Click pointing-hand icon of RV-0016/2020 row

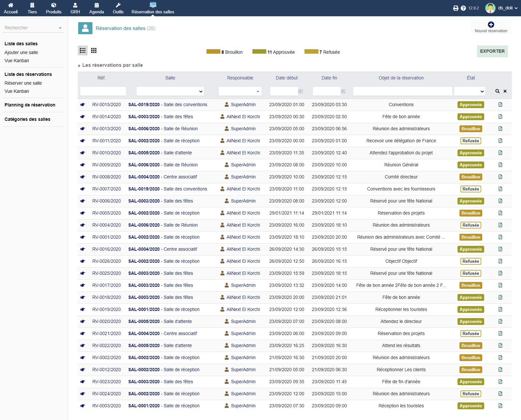click(83, 249)
